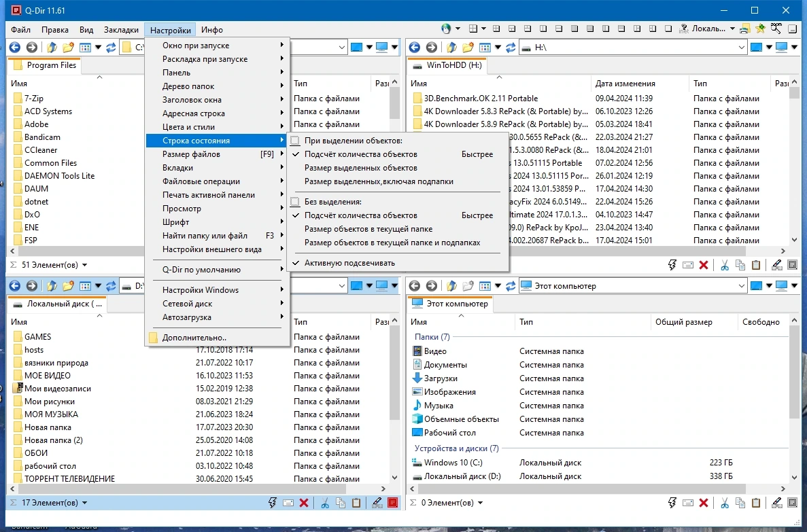Collapse the 'Устройства и диски (7)' group

(456, 448)
